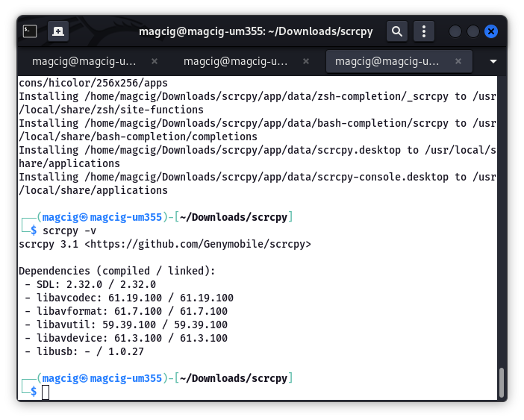524x420 pixels.
Task: Click the libavutil 59.39.100 line
Action: 126,325
